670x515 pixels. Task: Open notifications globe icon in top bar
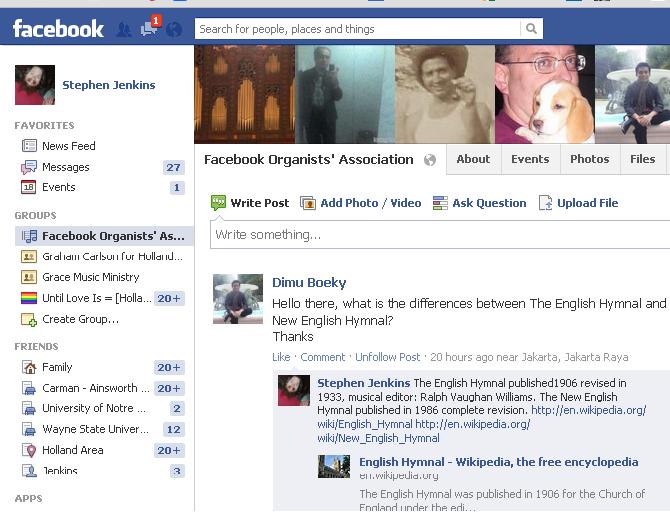click(x=174, y=29)
